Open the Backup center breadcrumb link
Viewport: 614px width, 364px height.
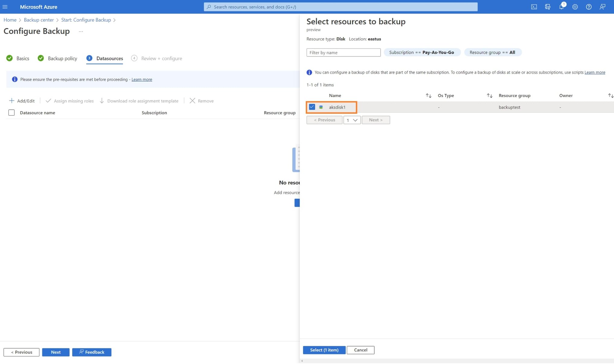click(x=39, y=20)
